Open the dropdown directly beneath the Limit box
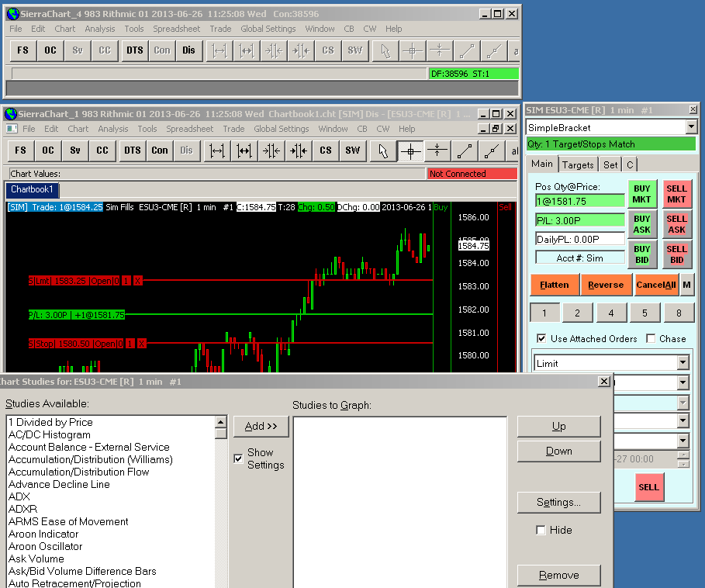The width and height of the screenshot is (705, 588). (683, 382)
